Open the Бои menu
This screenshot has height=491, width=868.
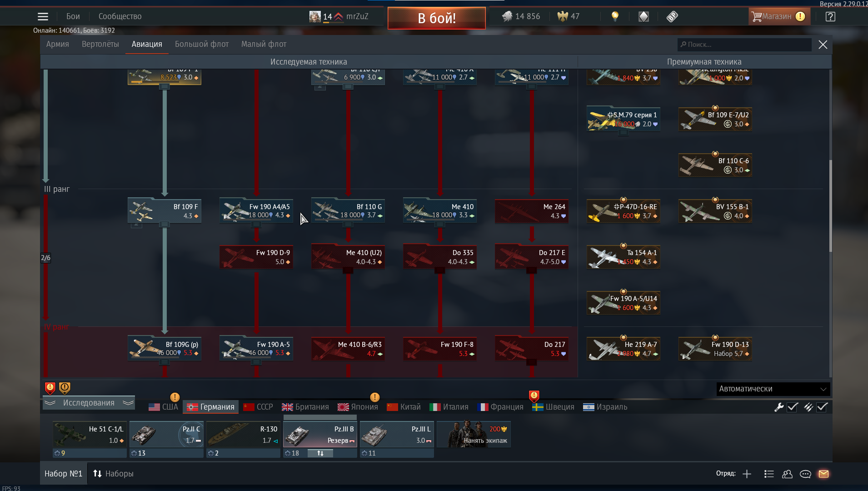[73, 16]
